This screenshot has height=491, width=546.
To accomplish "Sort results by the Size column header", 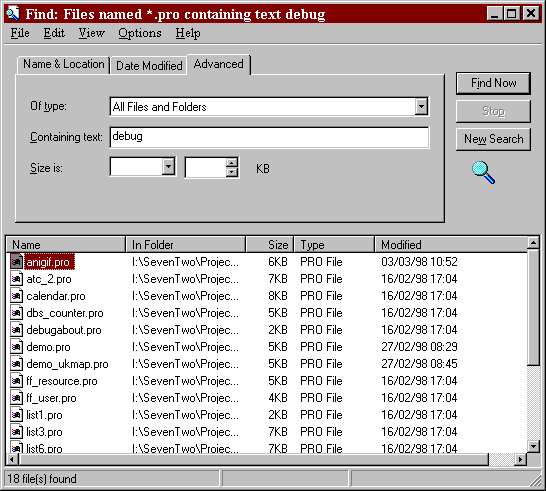I will click(270, 244).
